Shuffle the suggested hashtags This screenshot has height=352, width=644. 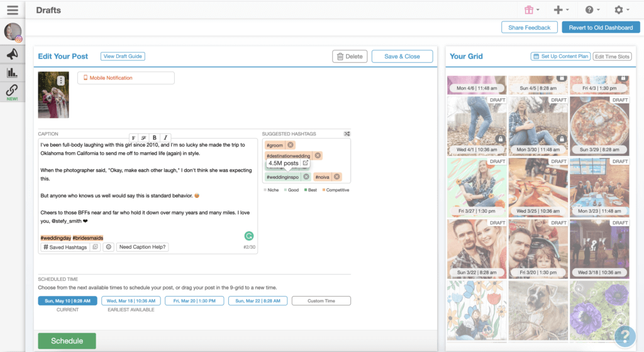pos(347,133)
